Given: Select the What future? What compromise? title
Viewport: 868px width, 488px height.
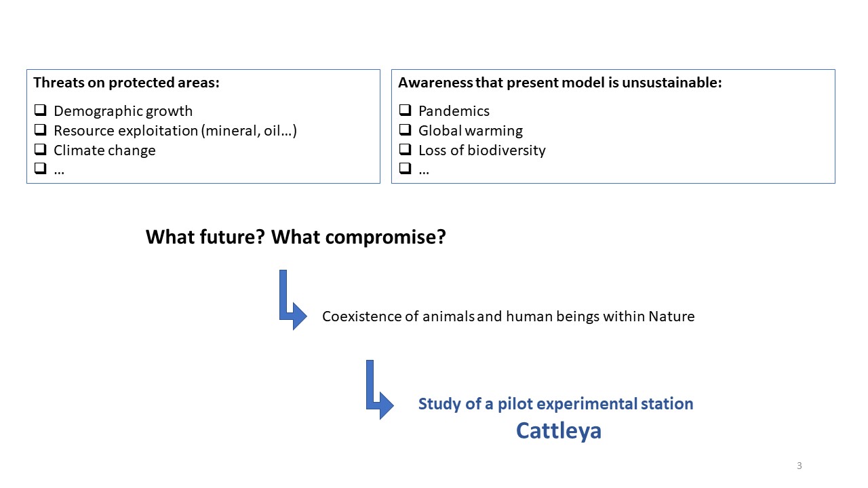Looking at the screenshot, I should coord(296,237).
